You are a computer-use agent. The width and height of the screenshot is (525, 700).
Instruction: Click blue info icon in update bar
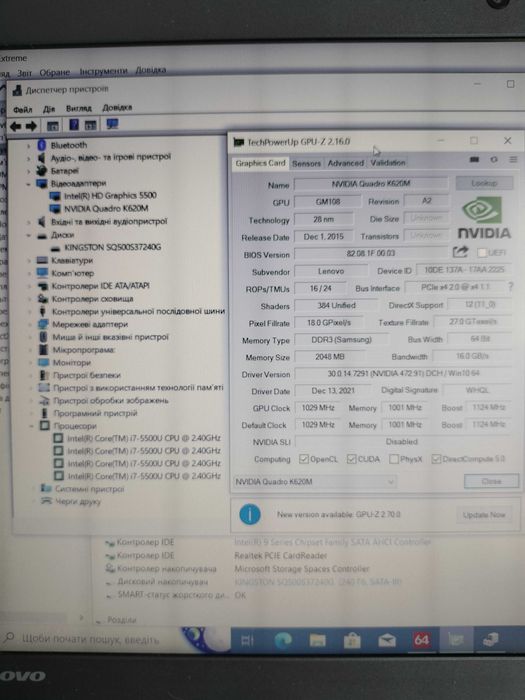250,515
